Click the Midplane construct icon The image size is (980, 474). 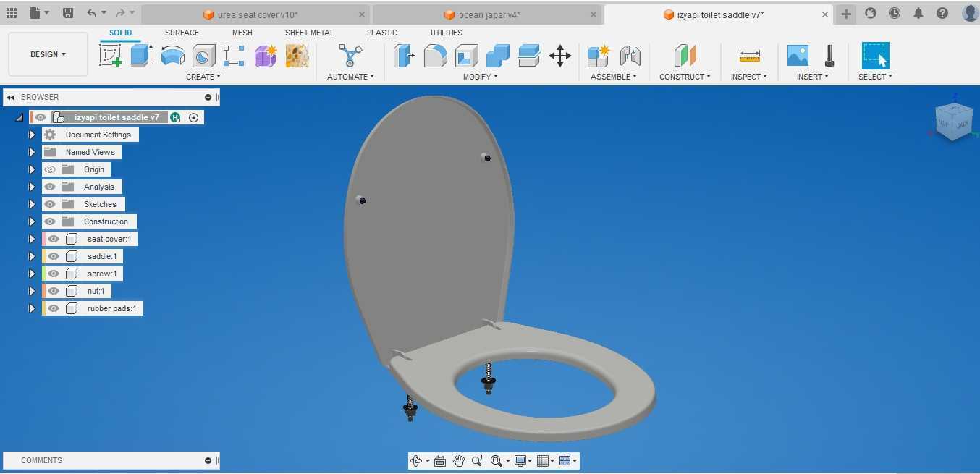(x=685, y=56)
